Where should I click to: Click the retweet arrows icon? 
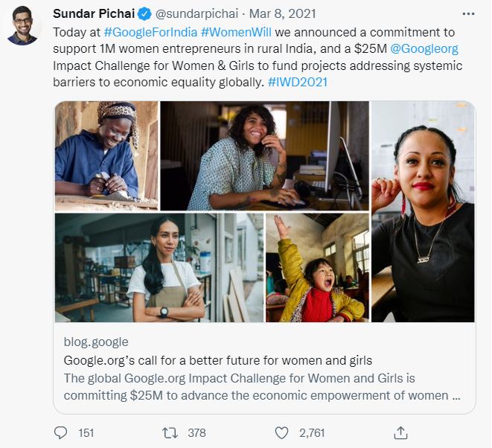169,432
